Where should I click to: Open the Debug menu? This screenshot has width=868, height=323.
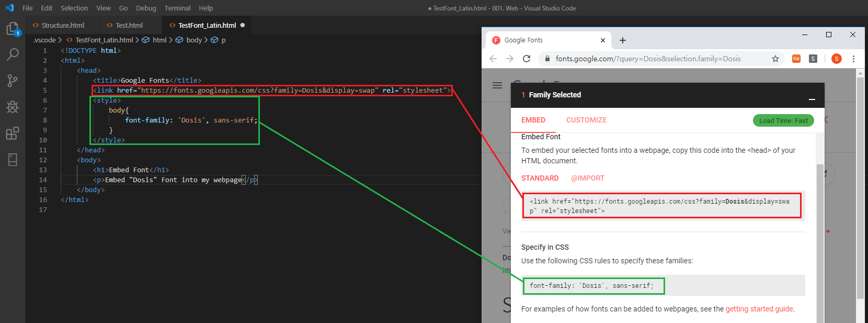pos(146,8)
